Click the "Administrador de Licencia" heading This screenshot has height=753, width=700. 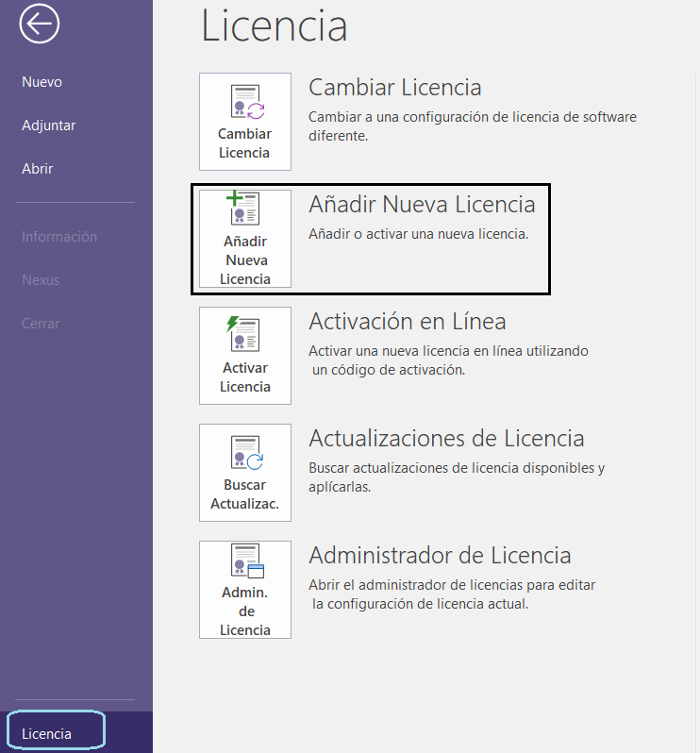coord(440,556)
